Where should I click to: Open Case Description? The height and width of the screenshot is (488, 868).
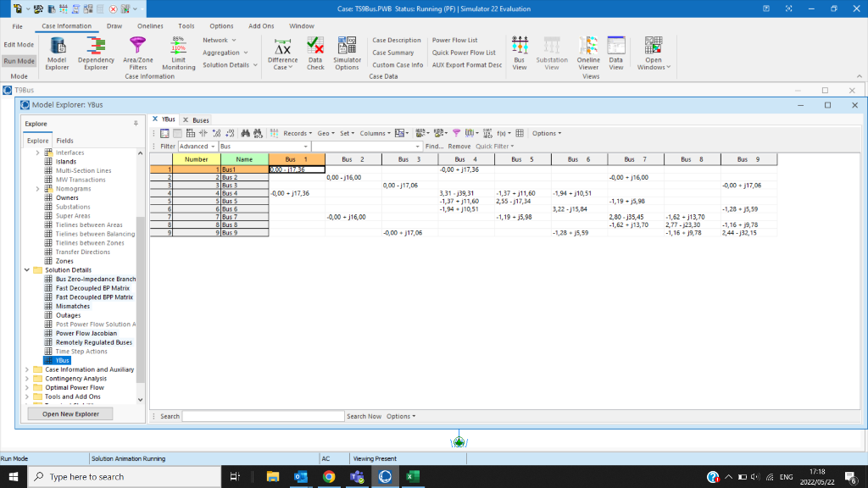tap(397, 41)
